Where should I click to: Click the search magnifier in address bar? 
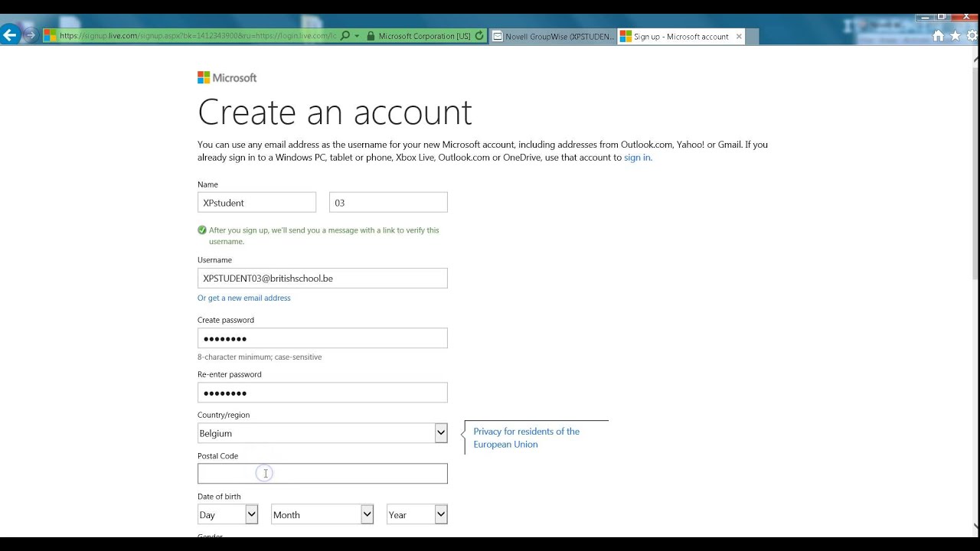(x=345, y=35)
